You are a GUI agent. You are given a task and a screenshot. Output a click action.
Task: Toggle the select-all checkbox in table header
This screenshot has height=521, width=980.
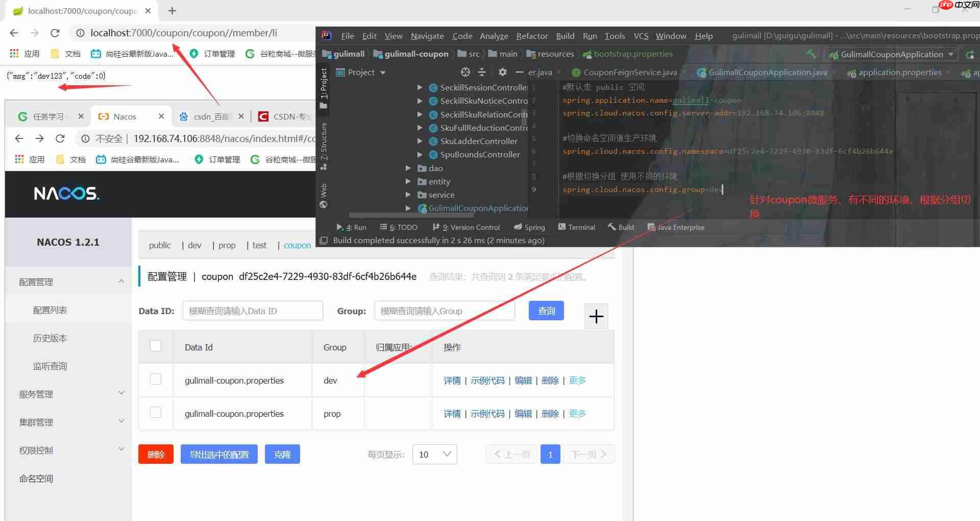pyautogui.click(x=156, y=346)
